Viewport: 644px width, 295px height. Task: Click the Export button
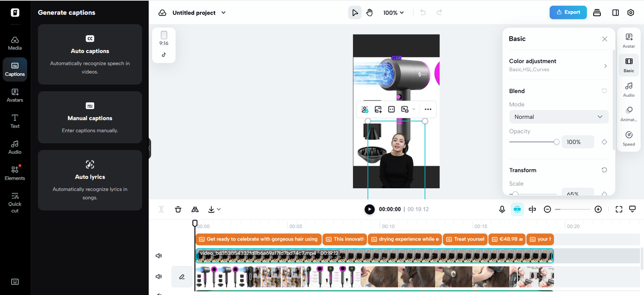568,12
